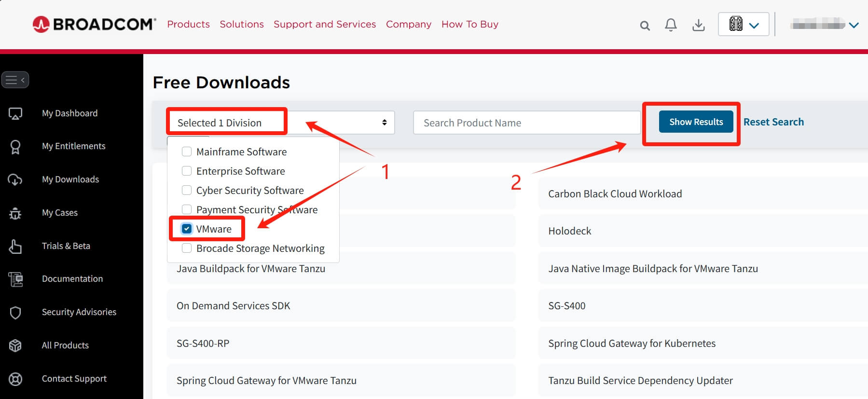Image resolution: width=868 pixels, height=399 pixels.
Task: Click the Security Advisories shield icon
Action: (15, 313)
